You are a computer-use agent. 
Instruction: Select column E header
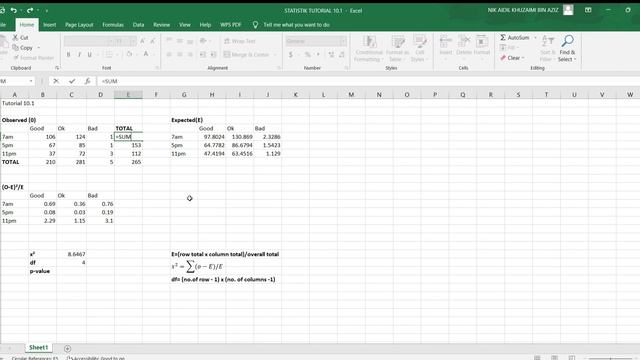coord(128,95)
